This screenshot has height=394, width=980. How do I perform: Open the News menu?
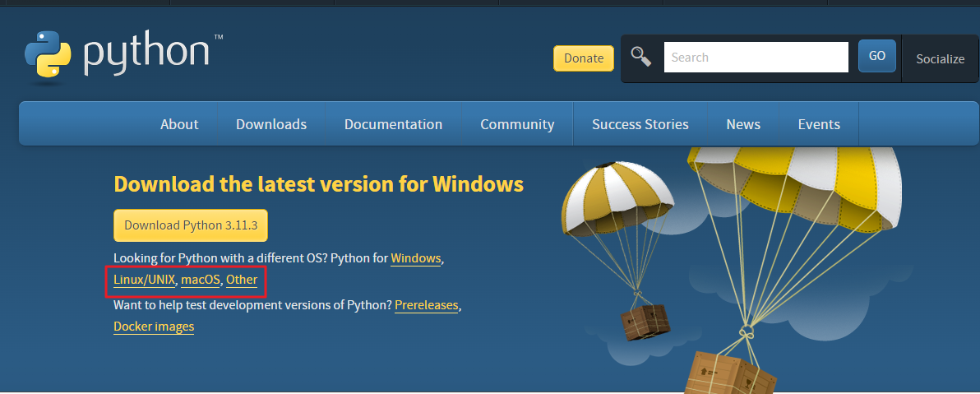pyautogui.click(x=743, y=124)
